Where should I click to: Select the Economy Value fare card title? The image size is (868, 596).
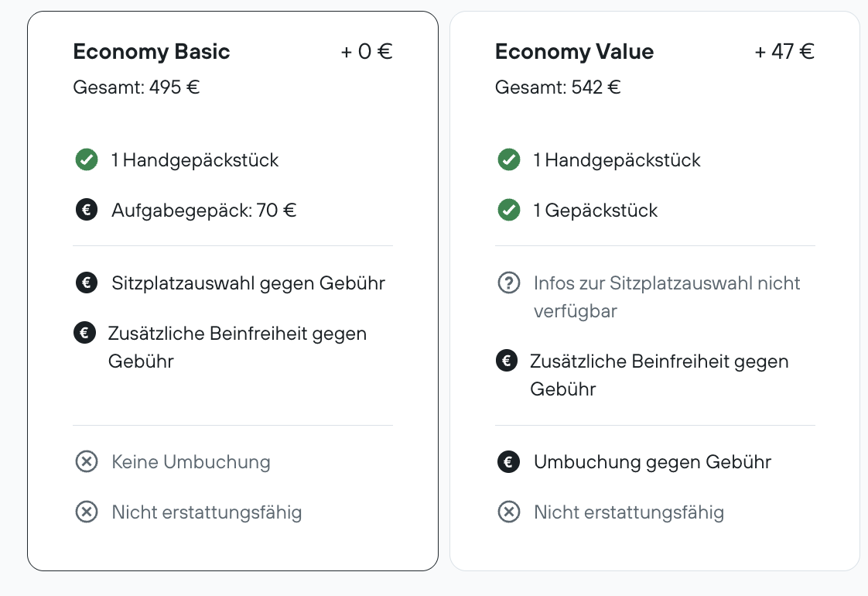574,52
